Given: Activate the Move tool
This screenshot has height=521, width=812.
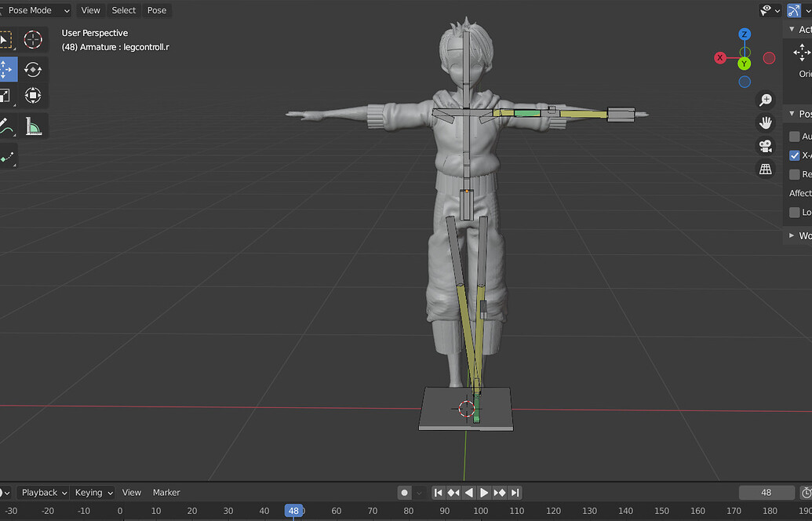Looking at the screenshot, I should point(6,69).
